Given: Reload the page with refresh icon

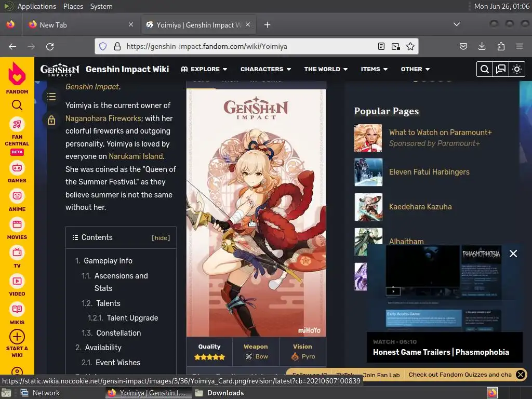Looking at the screenshot, I should (50, 46).
